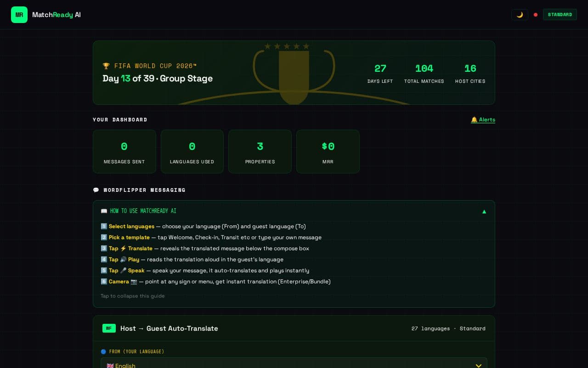Viewport: 588px width, 368px height.
Task: Click the 'Pick a template' step line
Action: (211, 237)
